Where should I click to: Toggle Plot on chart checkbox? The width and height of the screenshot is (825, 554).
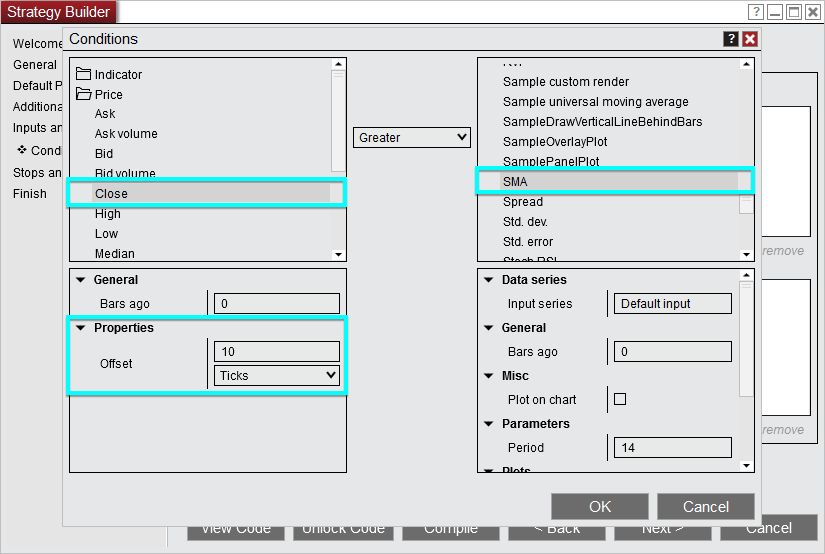[620, 399]
